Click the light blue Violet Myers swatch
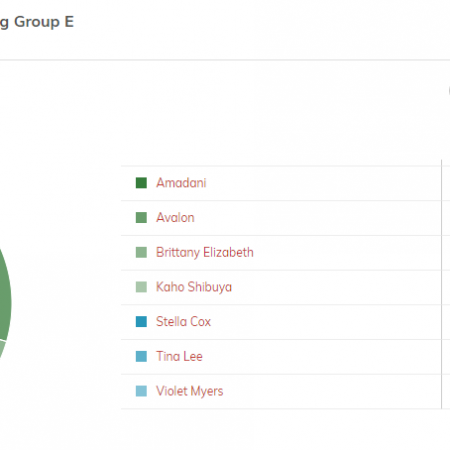The height and width of the screenshot is (450, 450). pos(141,391)
